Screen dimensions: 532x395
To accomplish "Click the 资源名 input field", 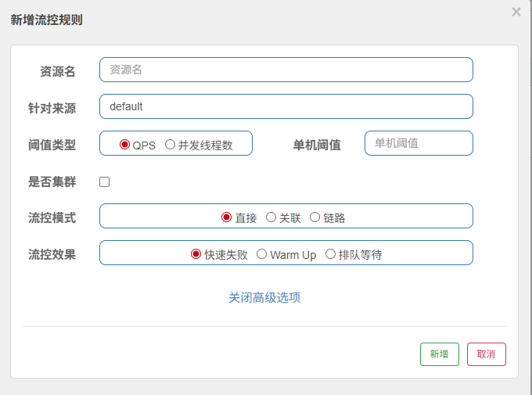I will coord(286,70).
